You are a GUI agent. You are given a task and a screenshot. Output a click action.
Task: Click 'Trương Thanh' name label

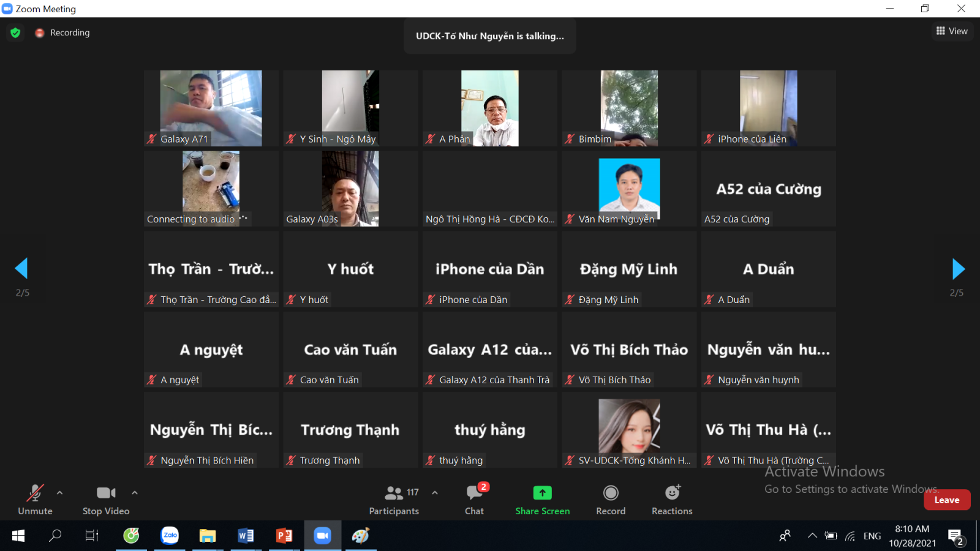[x=323, y=460]
